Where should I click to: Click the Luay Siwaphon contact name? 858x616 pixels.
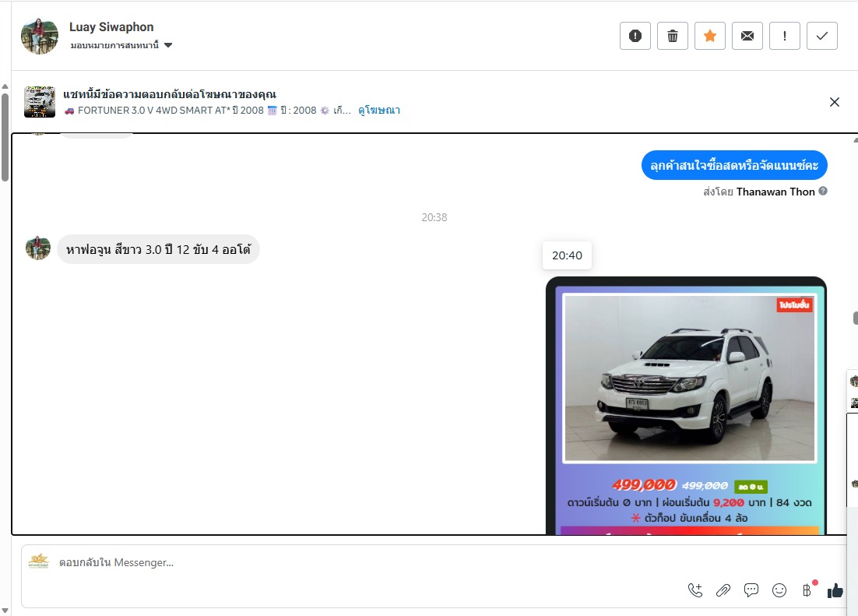(111, 26)
